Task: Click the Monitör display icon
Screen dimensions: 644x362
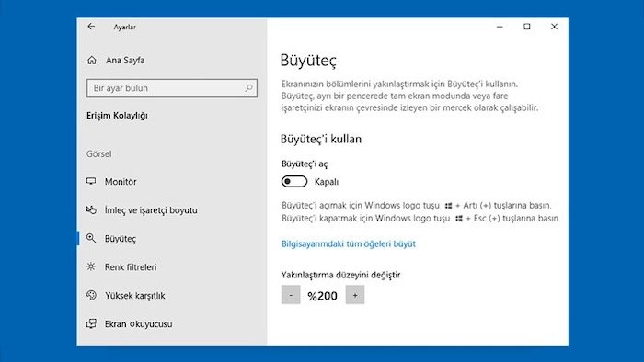Action: tap(91, 181)
